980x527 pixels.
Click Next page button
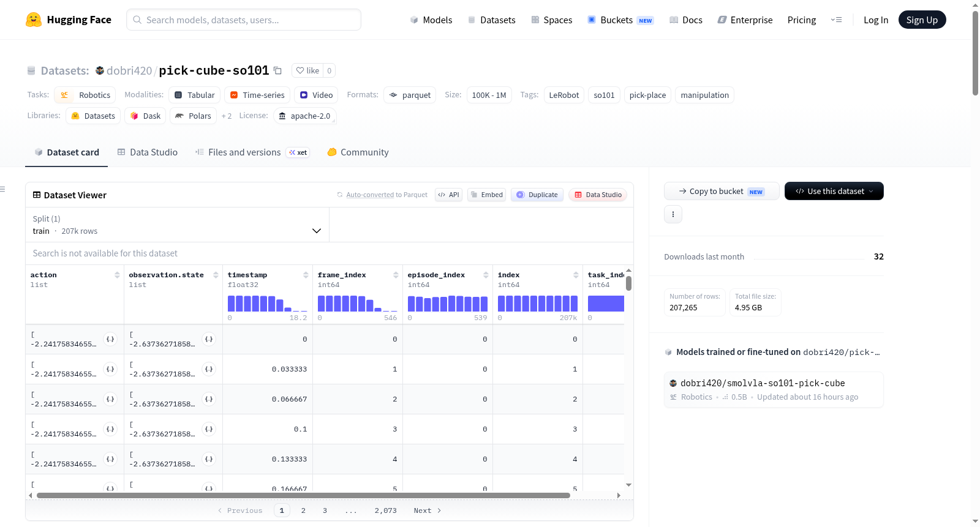coord(428,510)
